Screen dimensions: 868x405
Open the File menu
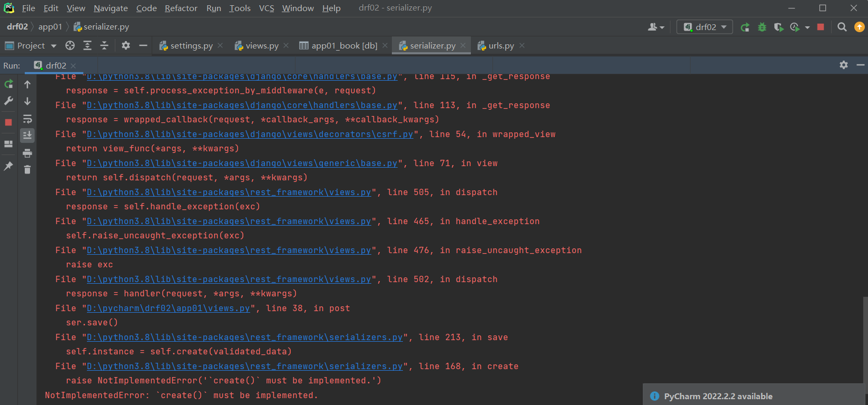[28, 8]
